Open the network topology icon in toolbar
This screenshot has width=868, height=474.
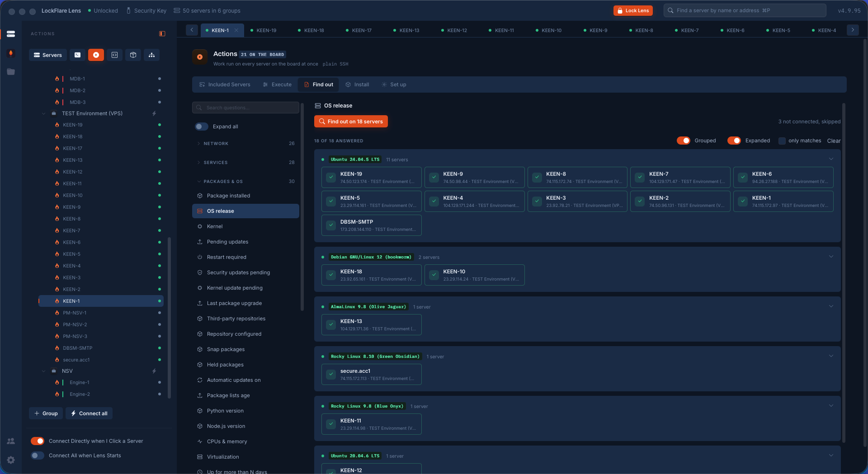(152, 55)
